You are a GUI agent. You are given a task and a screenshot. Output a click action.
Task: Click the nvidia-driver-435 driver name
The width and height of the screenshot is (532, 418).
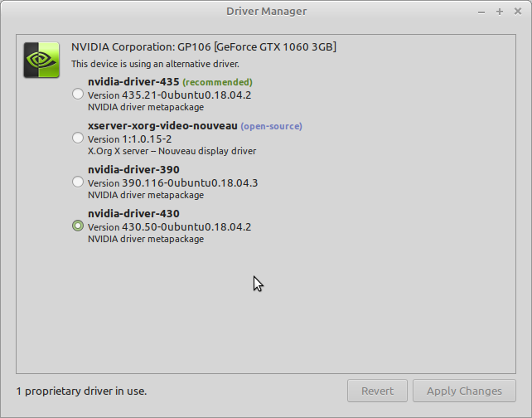[x=133, y=82]
